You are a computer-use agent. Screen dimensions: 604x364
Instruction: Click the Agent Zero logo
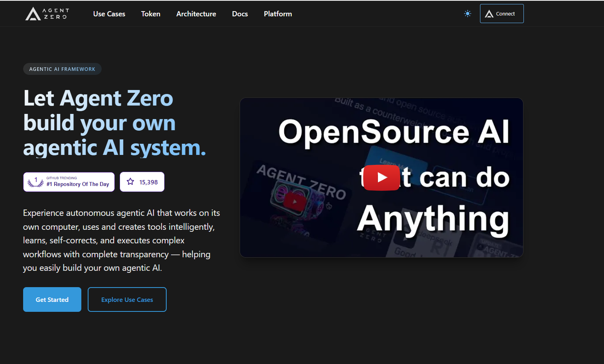pos(47,13)
